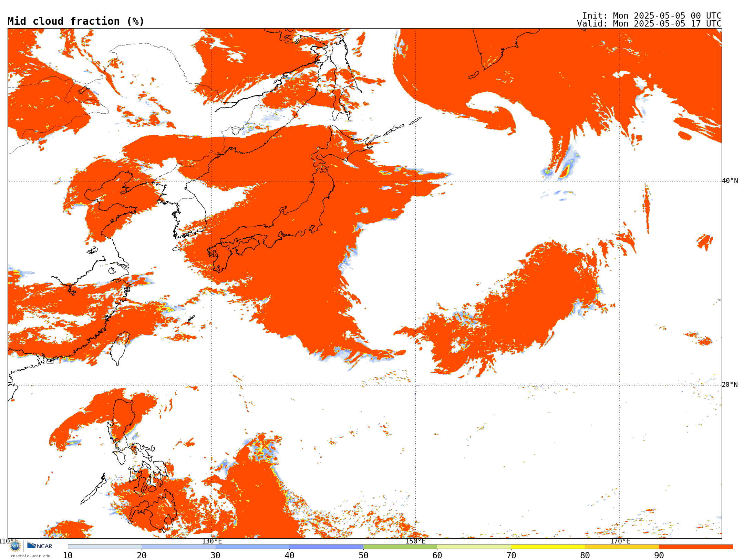
Task: Click the 60-70 pale yellow colorbar segment
Action: (474, 547)
